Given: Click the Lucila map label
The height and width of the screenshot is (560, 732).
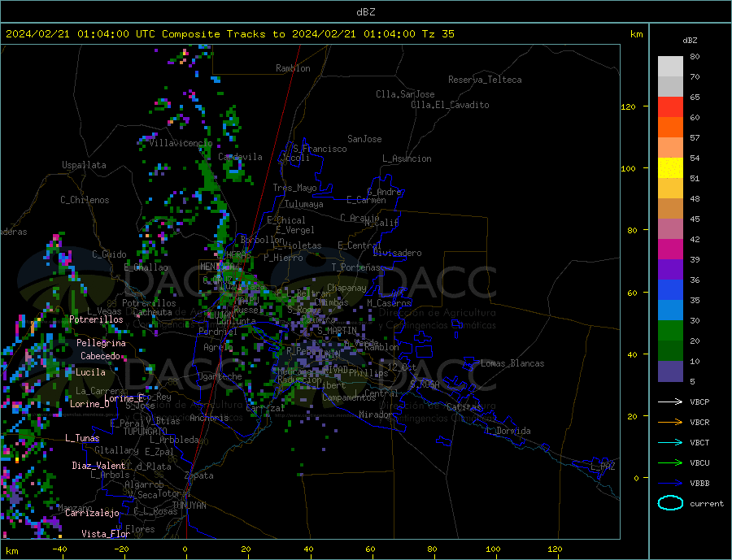Looking at the screenshot, I should pos(90,372).
